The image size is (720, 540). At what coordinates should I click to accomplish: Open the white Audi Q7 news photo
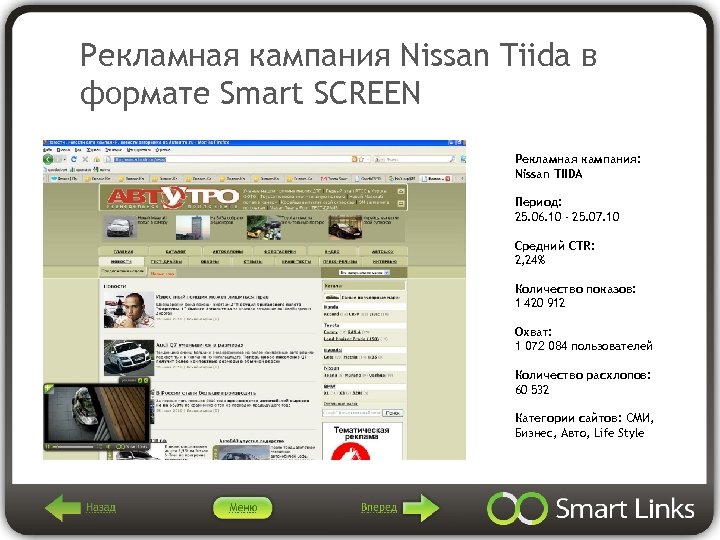pyautogui.click(x=129, y=357)
